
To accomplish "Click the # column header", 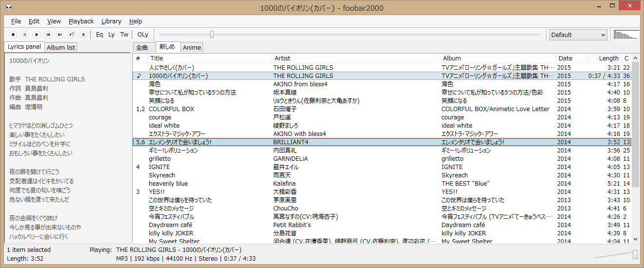I will (140, 58).
